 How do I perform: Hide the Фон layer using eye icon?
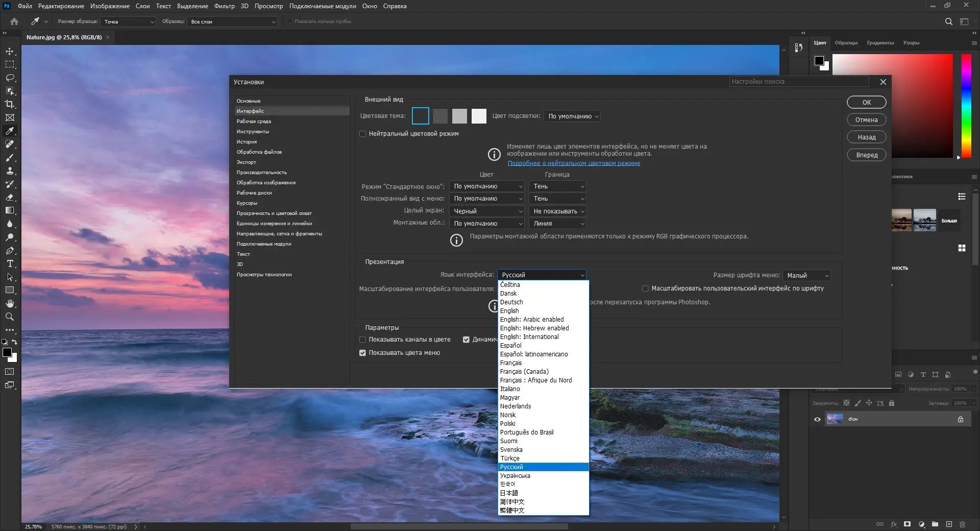click(817, 419)
